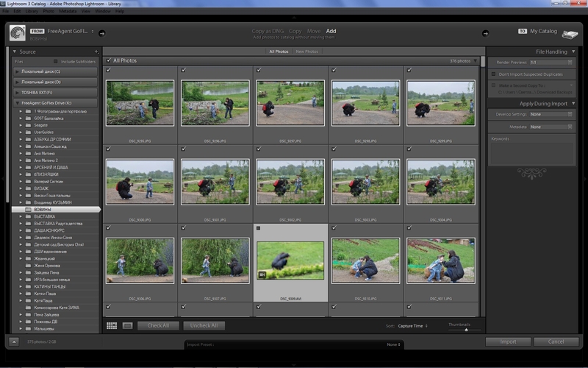
Task: Click the video badge on DSC_9309.AVI thumbnail
Action: [x=261, y=274]
